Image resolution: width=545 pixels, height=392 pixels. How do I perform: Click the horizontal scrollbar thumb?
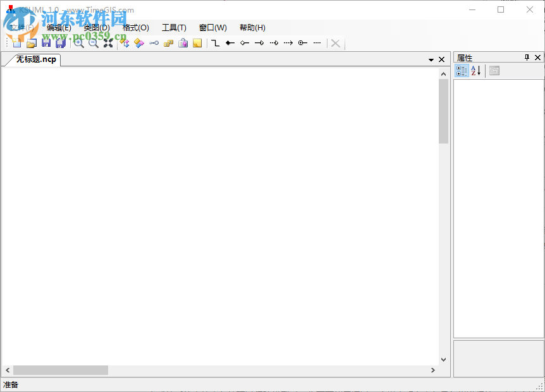tap(60, 370)
